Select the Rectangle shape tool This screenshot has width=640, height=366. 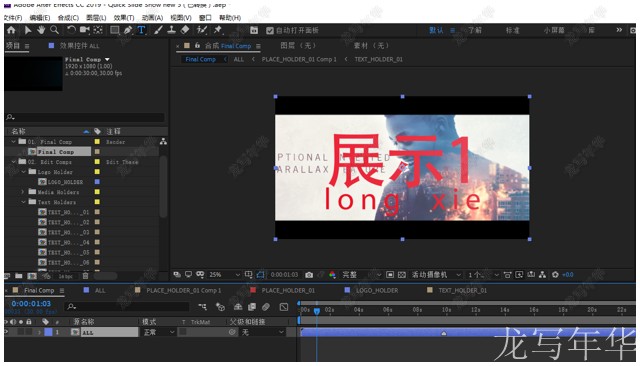click(115, 30)
